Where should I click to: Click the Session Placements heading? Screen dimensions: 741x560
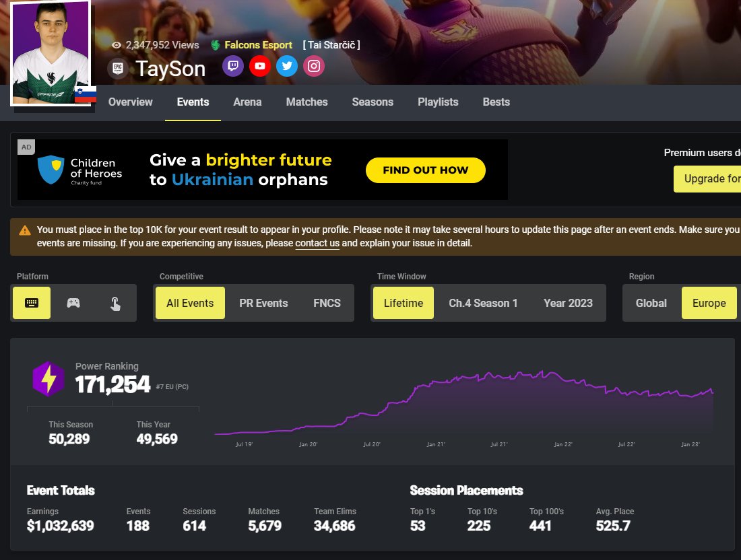coord(466,491)
